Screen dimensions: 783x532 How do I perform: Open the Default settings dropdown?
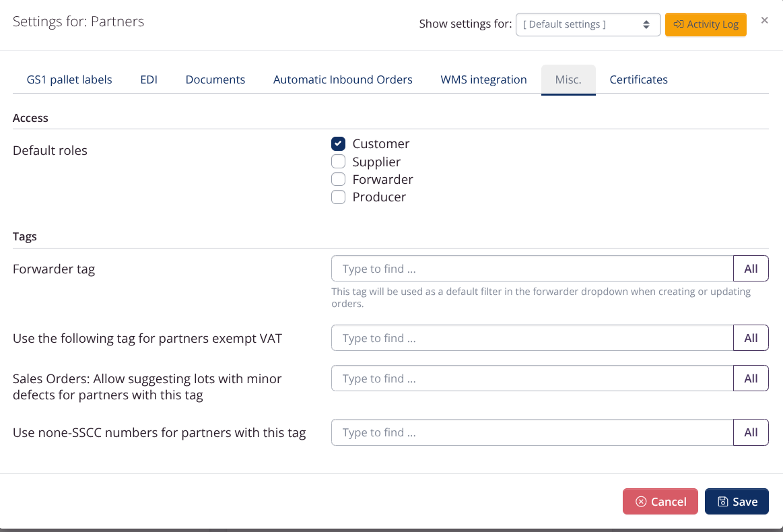click(x=588, y=24)
